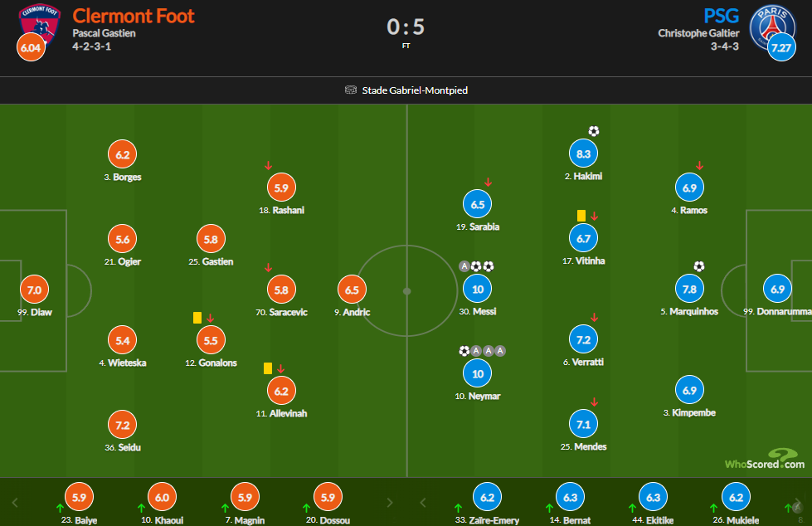
Task: Click the goal ball icon above Marquinhos
Action: tap(699, 266)
